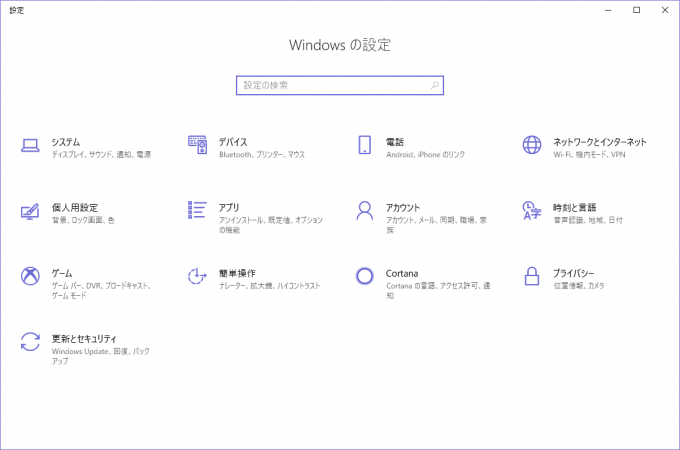Viewport: 680px width, 450px height.
Task: Click the ナレーター、拡大鏡、ハイコントラスト description
Action: click(x=270, y=286)
